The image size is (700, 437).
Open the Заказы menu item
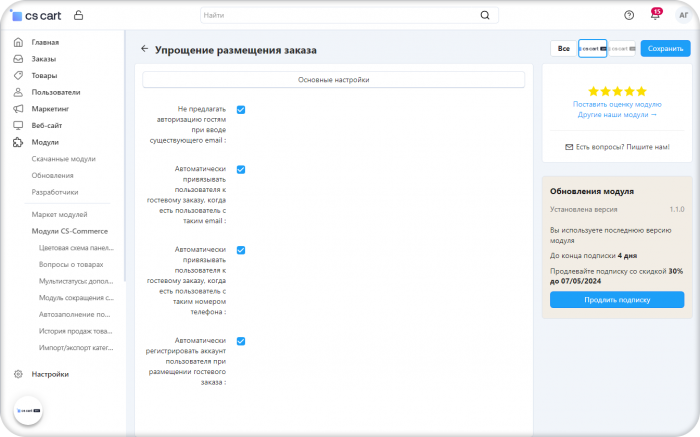click(x=44, y=59)
